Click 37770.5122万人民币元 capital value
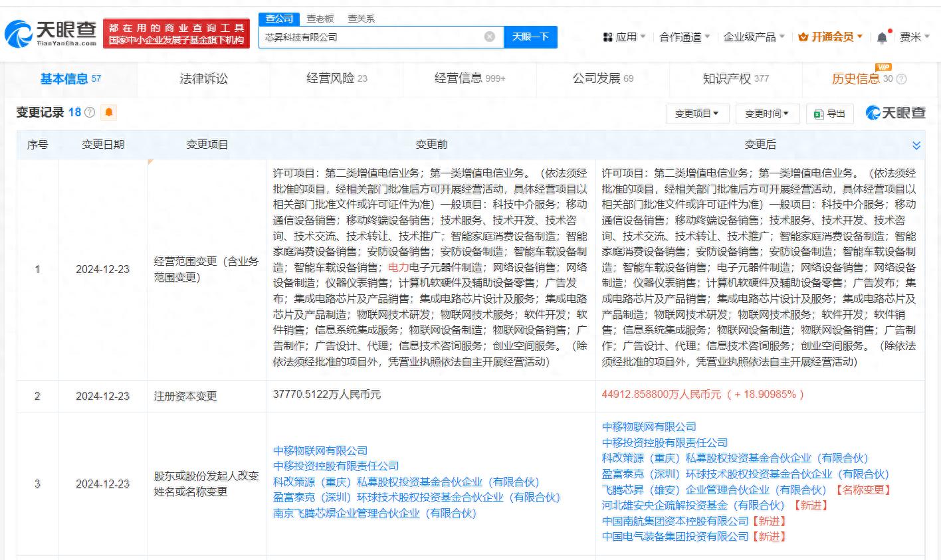 (x=327, y=394)
